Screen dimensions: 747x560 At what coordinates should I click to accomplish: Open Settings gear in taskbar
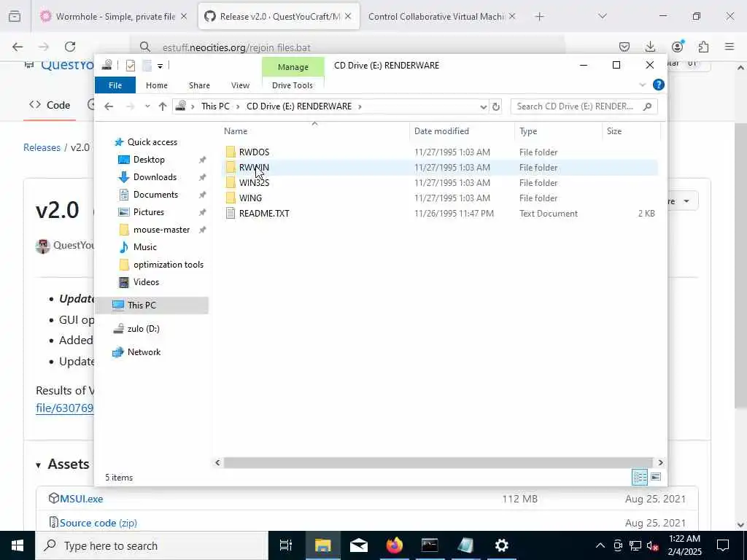pos(501,545)
